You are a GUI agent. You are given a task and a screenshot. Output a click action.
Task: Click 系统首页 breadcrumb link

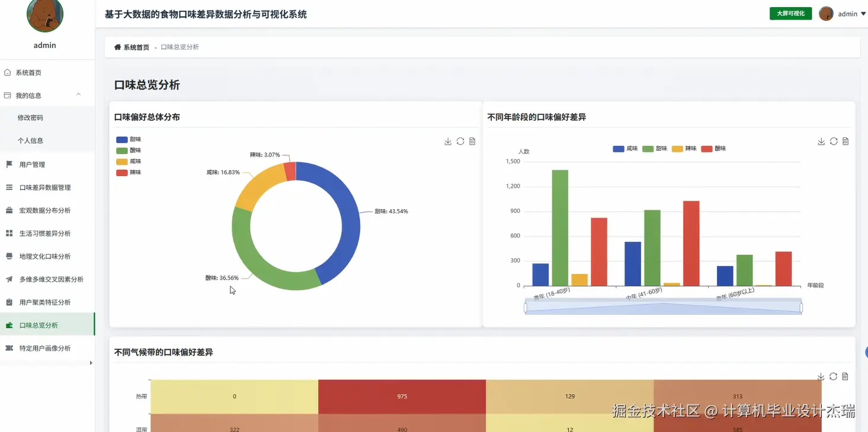tap(136, 47)
